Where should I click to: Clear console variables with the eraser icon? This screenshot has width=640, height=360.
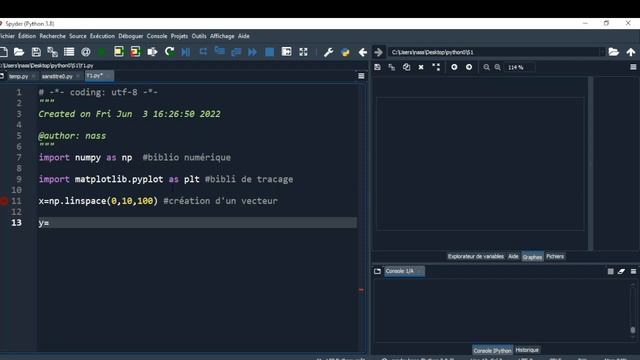(x=621, y=271)
